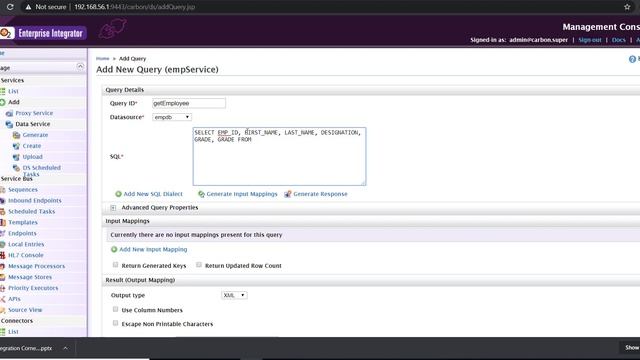Click the green Add New SQL Dialect icon
Image resolution: width=640 pixels, height=360 pixels.
tap(118, 194)
